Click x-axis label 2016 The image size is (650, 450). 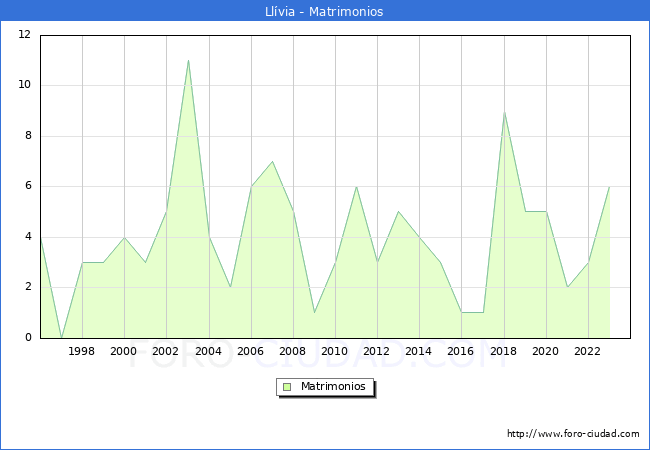(x=461, y=351)
